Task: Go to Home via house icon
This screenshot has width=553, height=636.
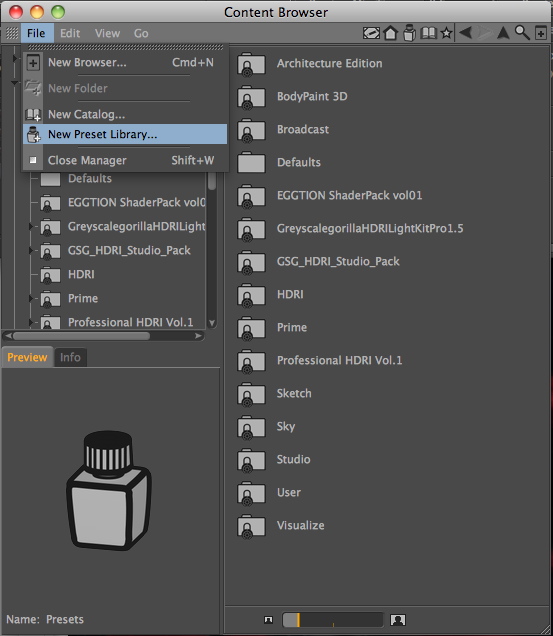Action: [x=390, y=33]
